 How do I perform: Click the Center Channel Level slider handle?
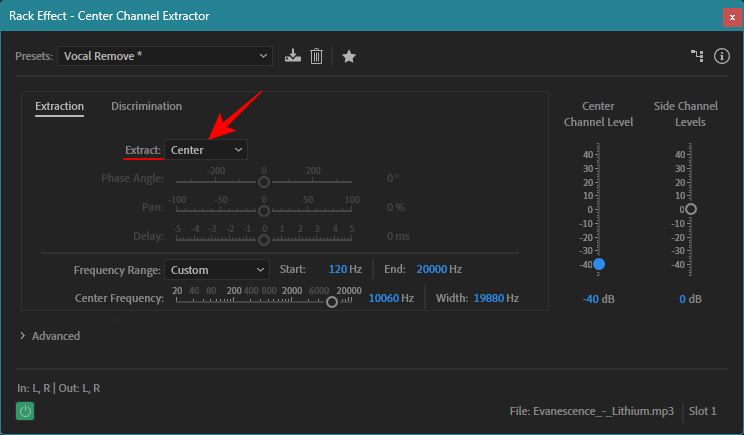click(599, 264)
